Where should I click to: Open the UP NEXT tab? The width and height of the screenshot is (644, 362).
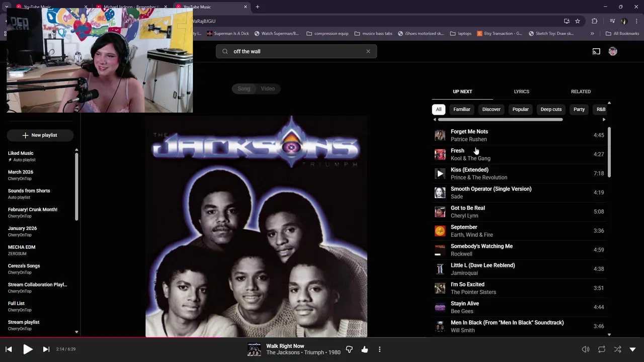click(462, 92)
